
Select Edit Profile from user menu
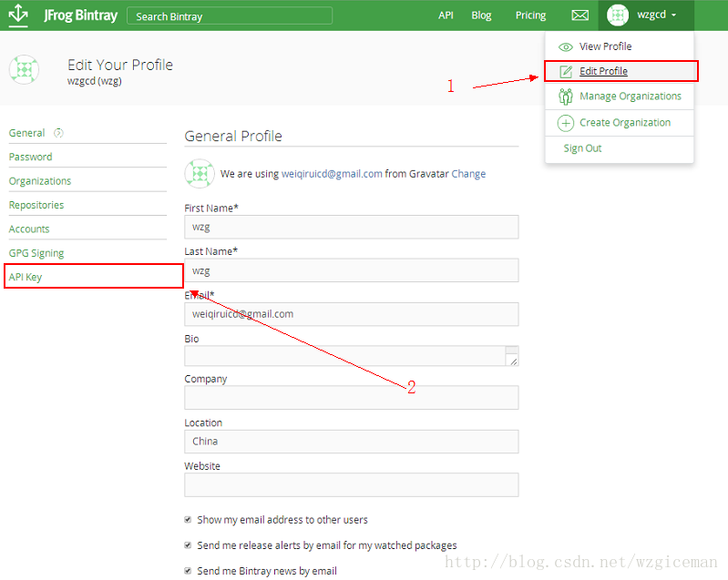pyautogui.click(x=603, y=71)
